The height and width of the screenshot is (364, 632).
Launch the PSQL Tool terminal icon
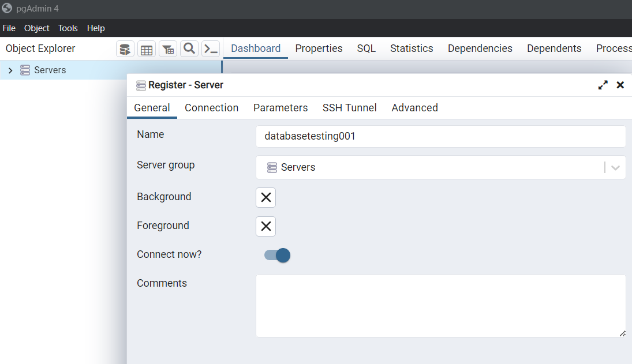pyautogui.click(x=211, y=49)
